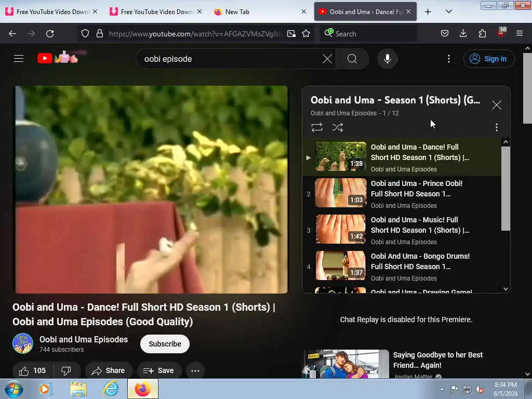Open Oobi and Uma - Season 1 playlist title

pos(395,100)
